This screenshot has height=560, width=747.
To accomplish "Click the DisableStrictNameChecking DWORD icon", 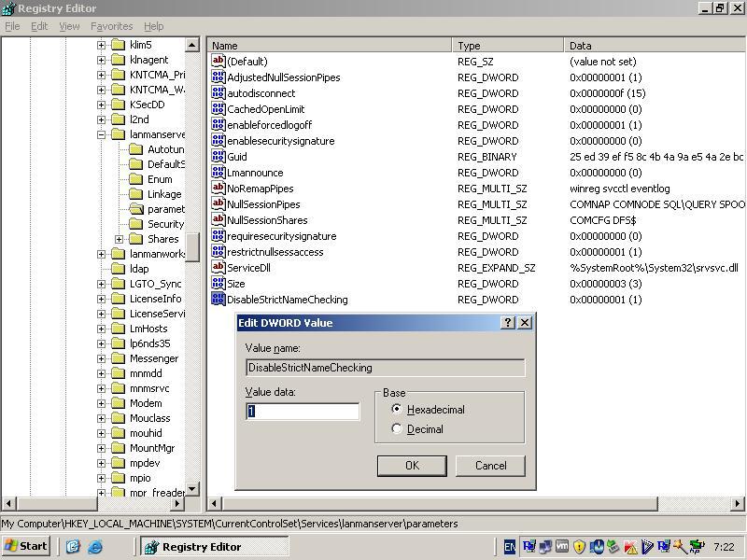I will (x=218, y=299).
